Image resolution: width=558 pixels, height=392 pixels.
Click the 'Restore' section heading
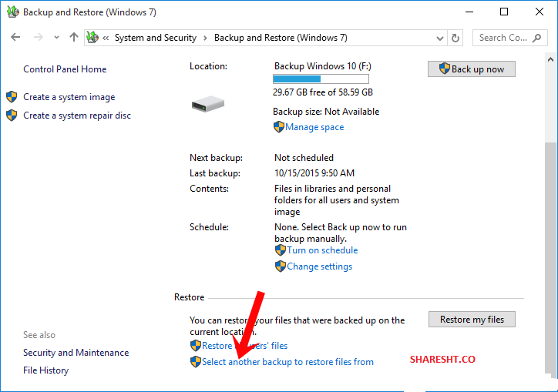[x=189, y=297]
